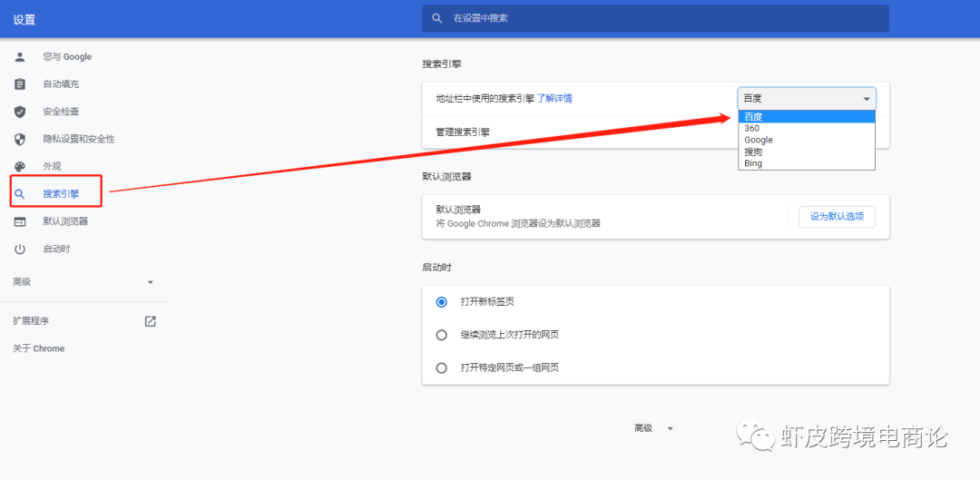
Task: Click the palette icon for 外观
Action: pos(20,166)
